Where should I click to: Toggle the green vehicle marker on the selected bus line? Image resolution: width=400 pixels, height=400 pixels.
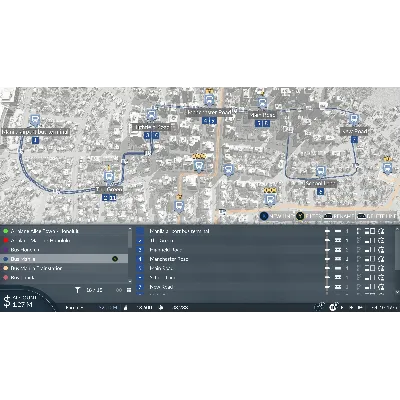(115, 259)
